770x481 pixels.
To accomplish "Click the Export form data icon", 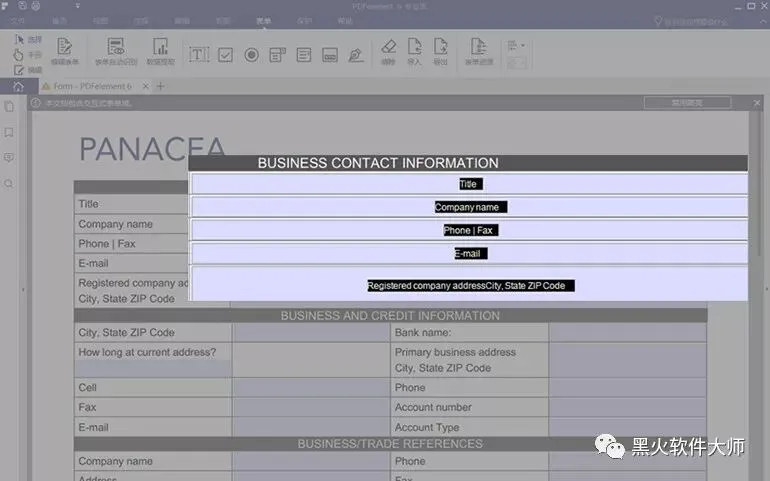I will [x=440, y=52].
